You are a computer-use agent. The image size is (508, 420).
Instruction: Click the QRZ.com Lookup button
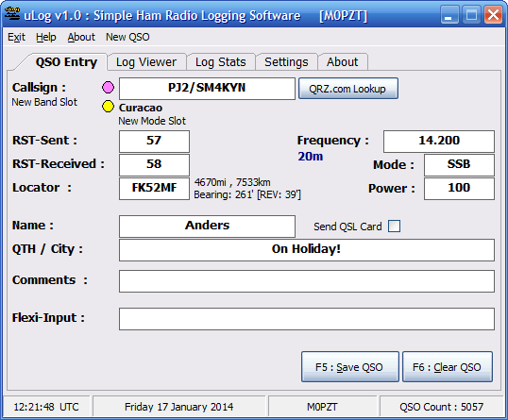coord(348,89)
